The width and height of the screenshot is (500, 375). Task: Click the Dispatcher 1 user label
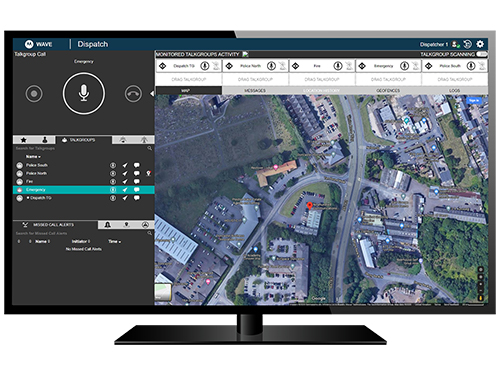pyautogui.click(x=434, y=44)
